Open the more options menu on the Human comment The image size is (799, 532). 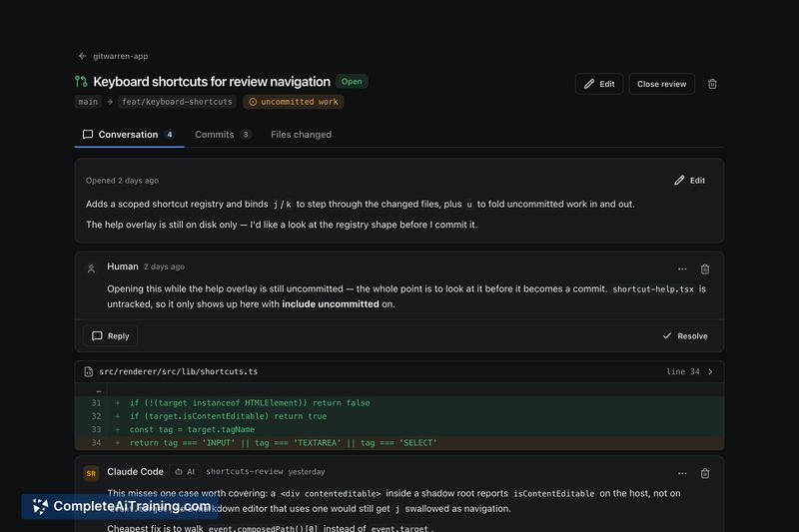pos(682,268)
